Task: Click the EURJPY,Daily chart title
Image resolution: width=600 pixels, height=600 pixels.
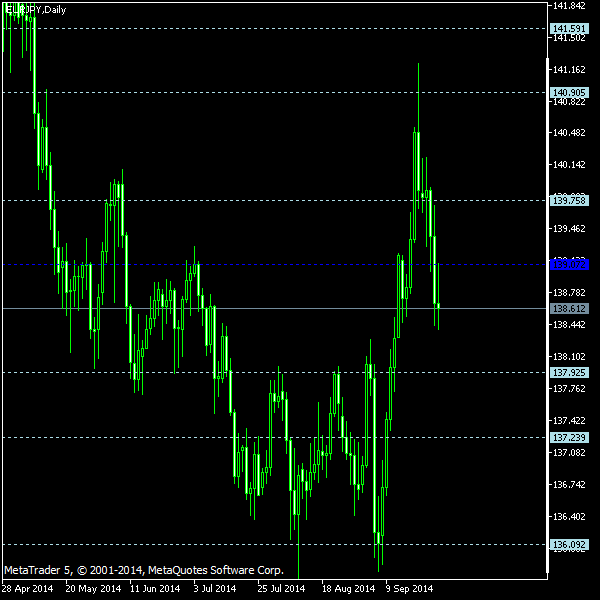Action: [36, 10]
